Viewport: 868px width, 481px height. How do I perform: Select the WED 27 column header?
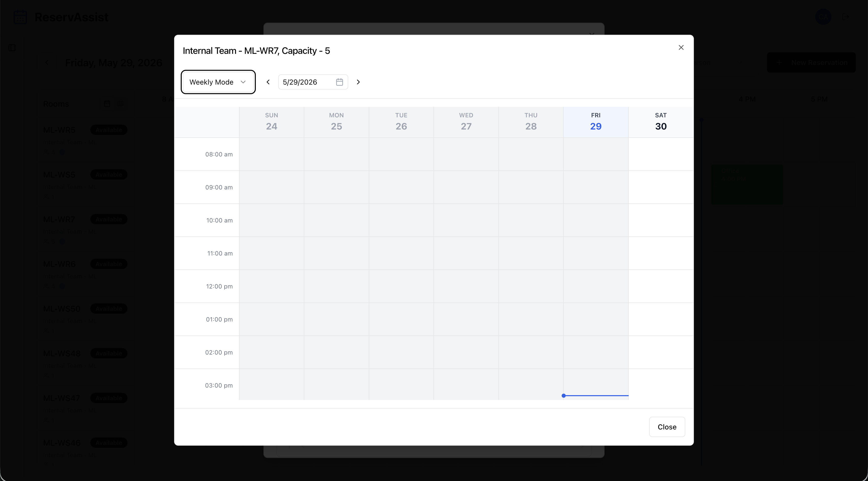click(x=466, y=122)
